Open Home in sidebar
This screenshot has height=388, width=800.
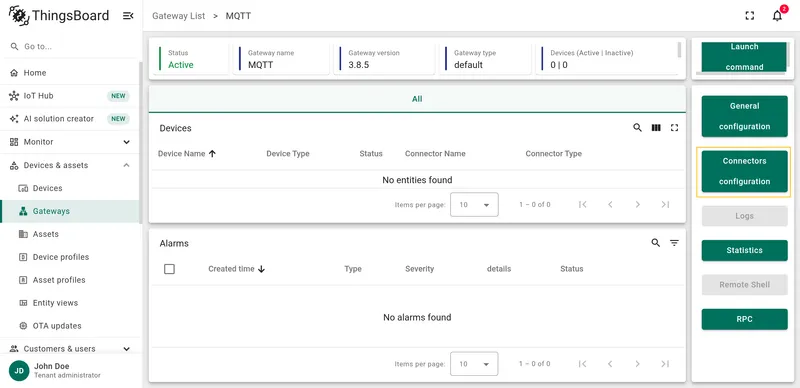[69, 73]
